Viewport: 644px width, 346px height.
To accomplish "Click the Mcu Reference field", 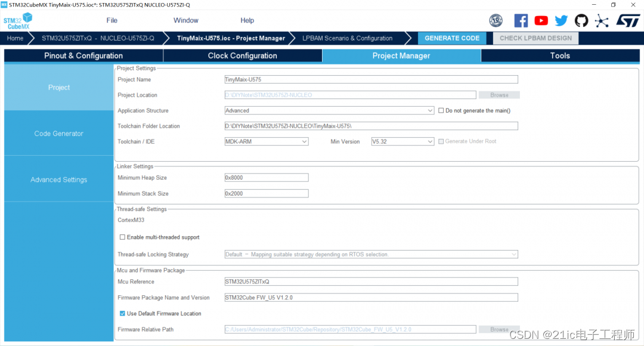I will 371,282.
